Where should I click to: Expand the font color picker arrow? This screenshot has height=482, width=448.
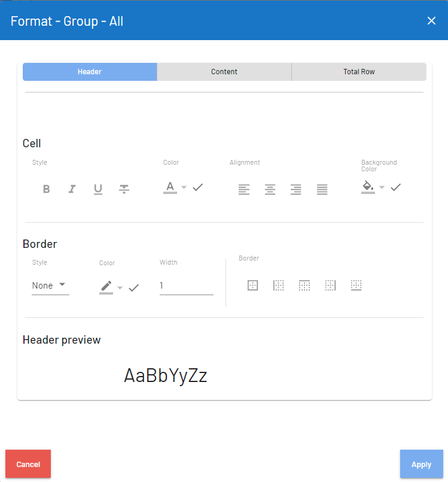coord(184,187)
